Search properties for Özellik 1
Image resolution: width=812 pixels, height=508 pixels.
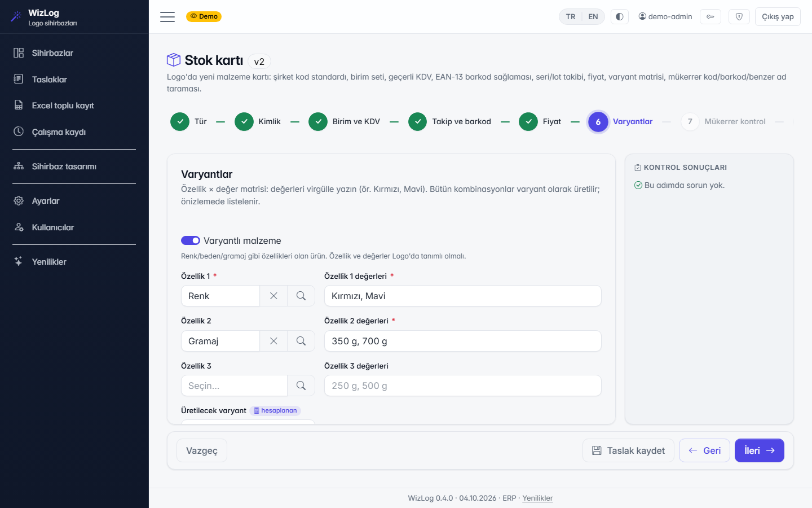tap(301, 296)
